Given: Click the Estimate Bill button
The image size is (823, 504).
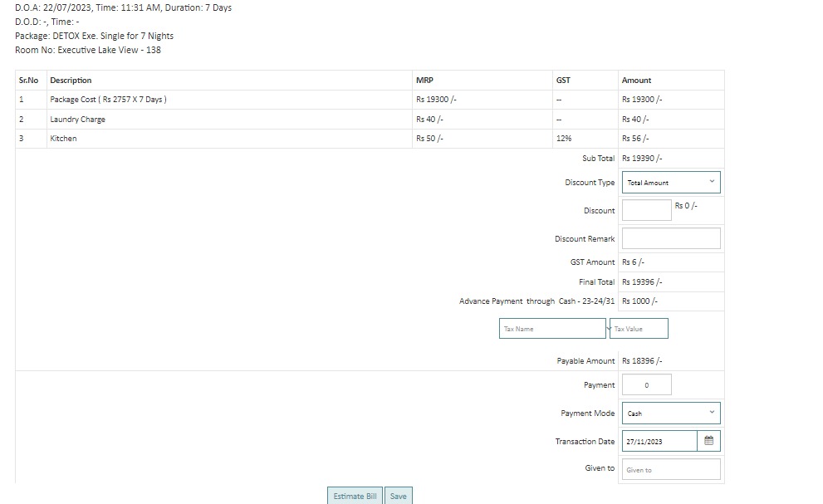Looking at the screenshot, I should point(355,497).
